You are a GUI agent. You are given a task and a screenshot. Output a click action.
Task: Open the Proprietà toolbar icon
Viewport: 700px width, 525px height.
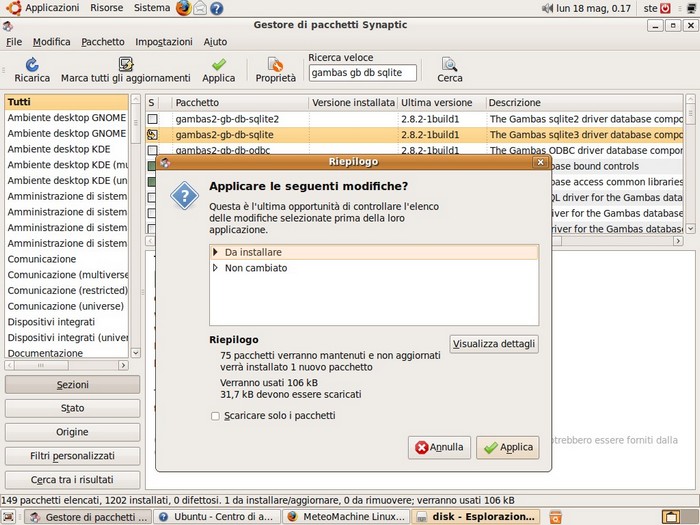(x=275, y=64)
